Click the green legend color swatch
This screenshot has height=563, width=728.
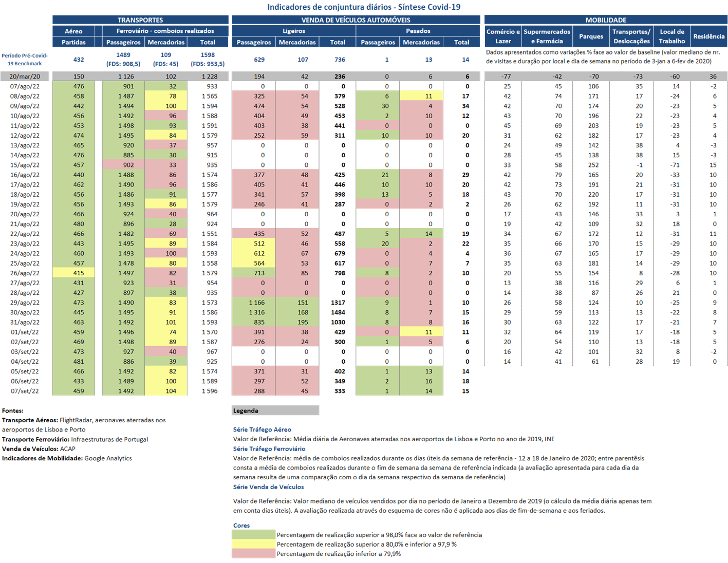click(253, 535)
